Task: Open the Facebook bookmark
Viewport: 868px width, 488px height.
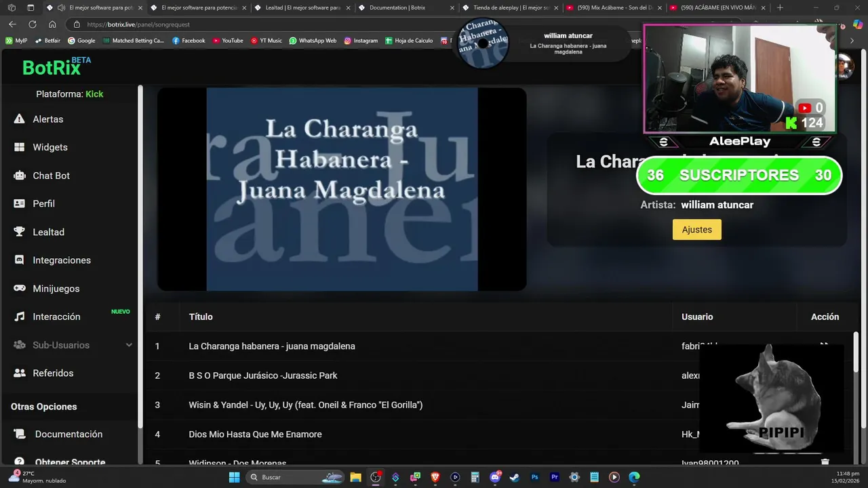Action: tap(189, 41)
